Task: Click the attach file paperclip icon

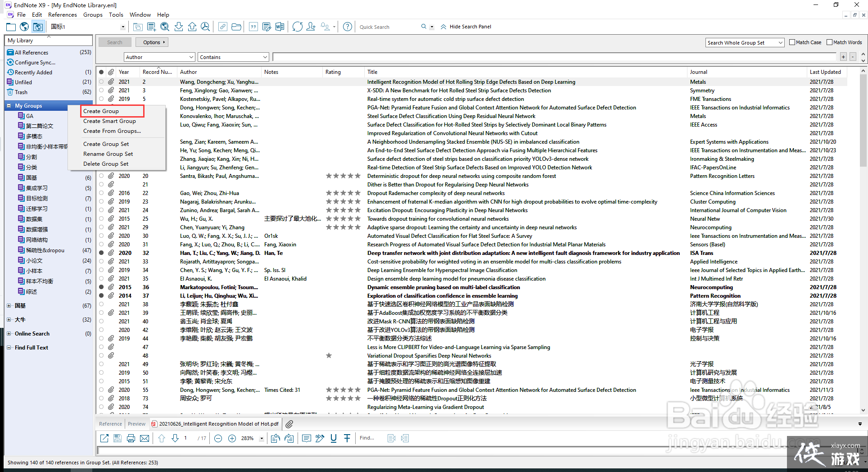Action: point(289,424)
